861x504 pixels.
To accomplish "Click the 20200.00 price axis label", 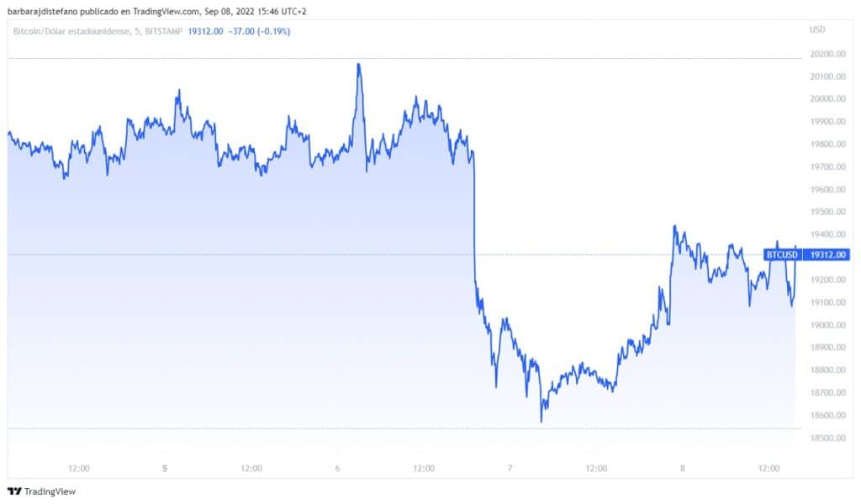I will 827,54.
